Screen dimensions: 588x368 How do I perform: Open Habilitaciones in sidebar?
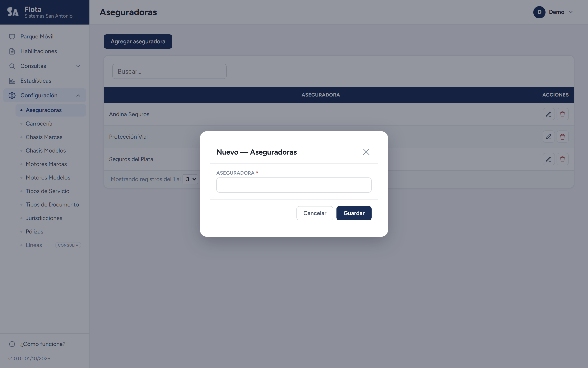coord(45,51)
